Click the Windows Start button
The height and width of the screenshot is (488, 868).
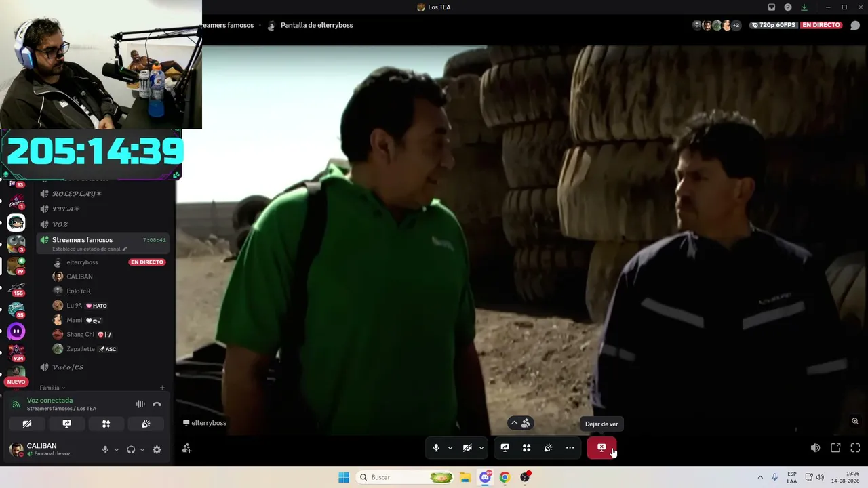pos(344,477)
